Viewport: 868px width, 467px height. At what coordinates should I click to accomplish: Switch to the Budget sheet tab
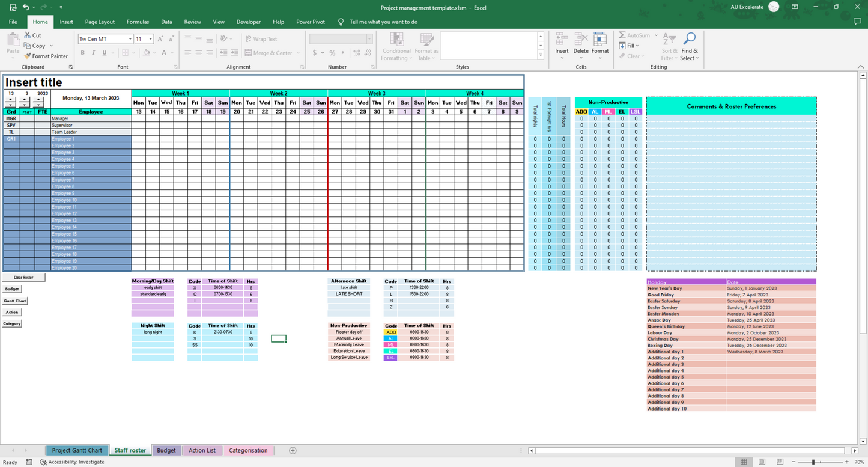pyautogui.click(x=166, y=450)
